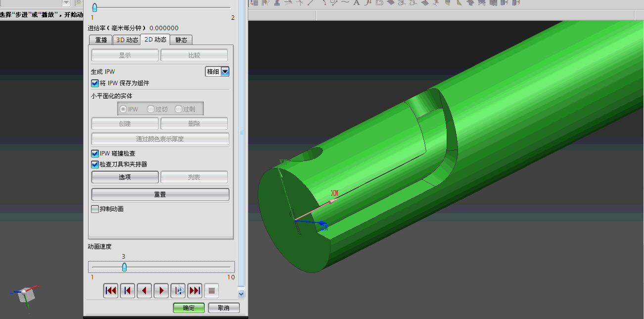
Task: Skip forward to the next operation
Action: tap(195, 291)
